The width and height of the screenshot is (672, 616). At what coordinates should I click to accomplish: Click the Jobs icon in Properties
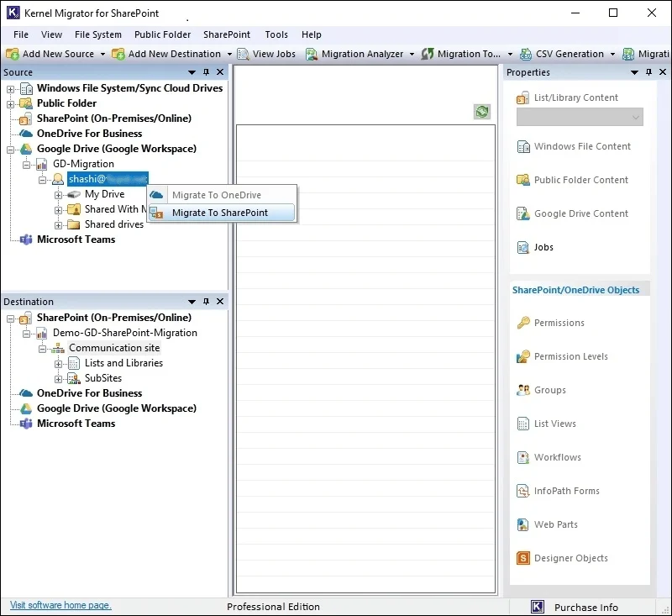[x=522, y=248]
